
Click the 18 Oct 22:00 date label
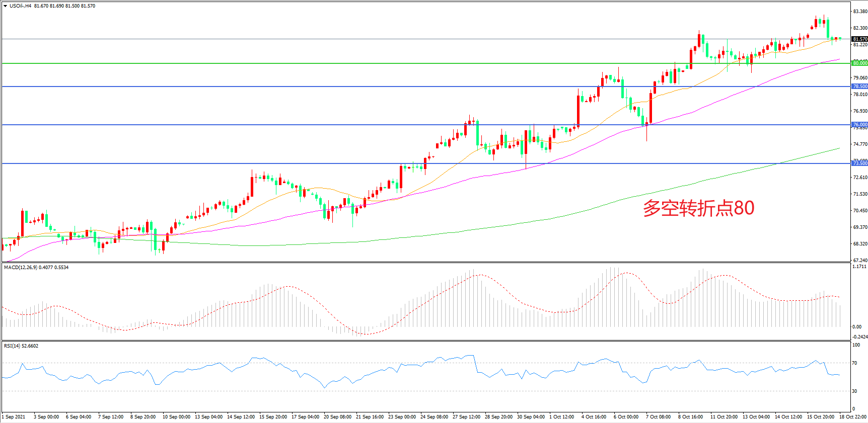pyautogui.click(x=852, y=417)
